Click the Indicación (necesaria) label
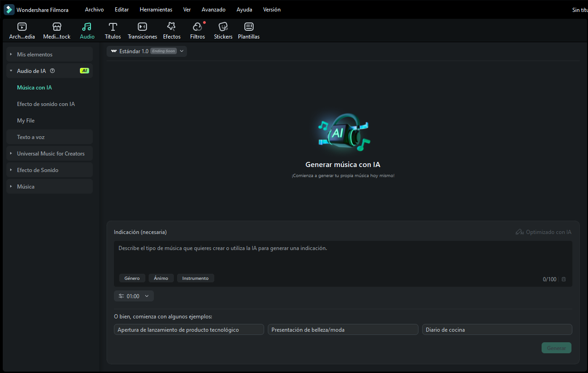The height and width of the screenshot is (373, 588). coord(140,232)
